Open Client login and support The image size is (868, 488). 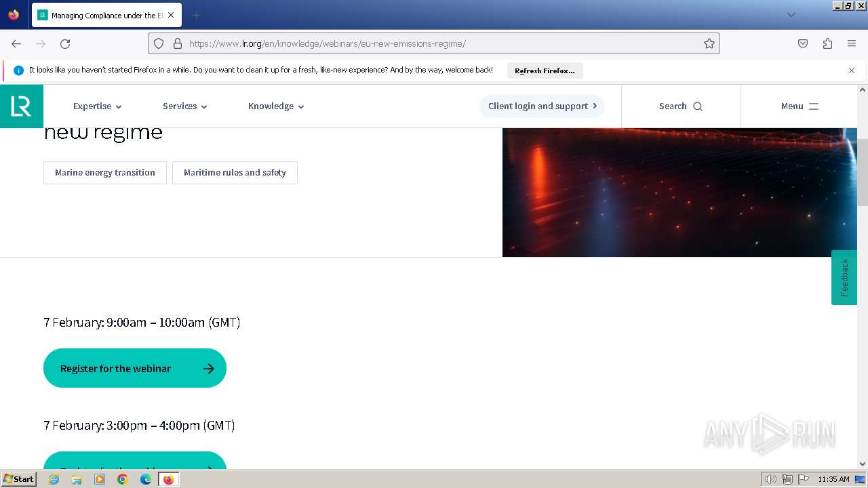pos(542,106)
